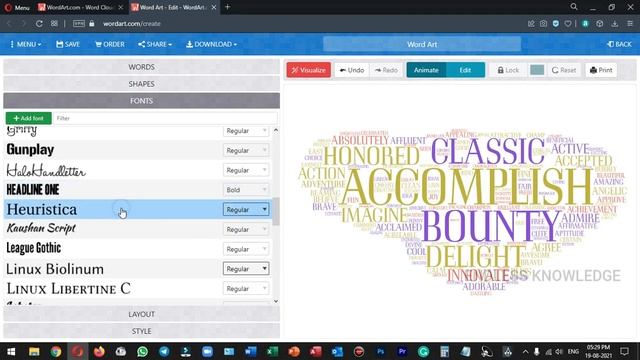This screenshot has width=640, height=360.
Task: Click the word BOUNTY in the word cloud
Action: 491,226
